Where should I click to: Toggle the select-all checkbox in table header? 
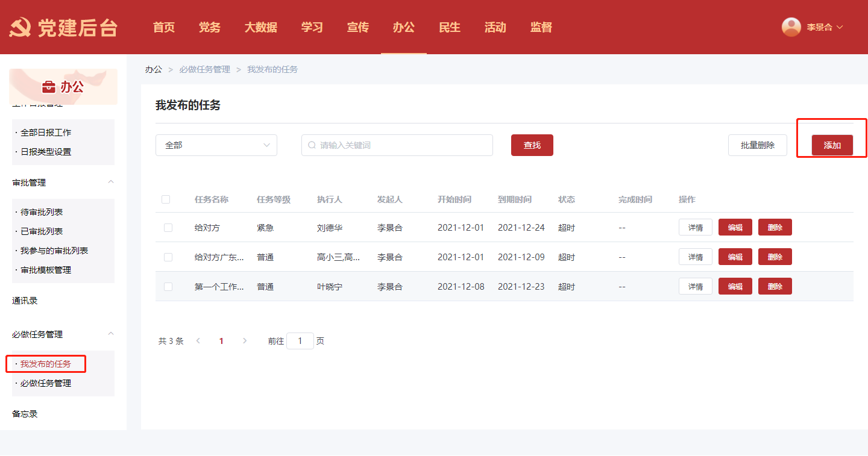pos(166,199)
